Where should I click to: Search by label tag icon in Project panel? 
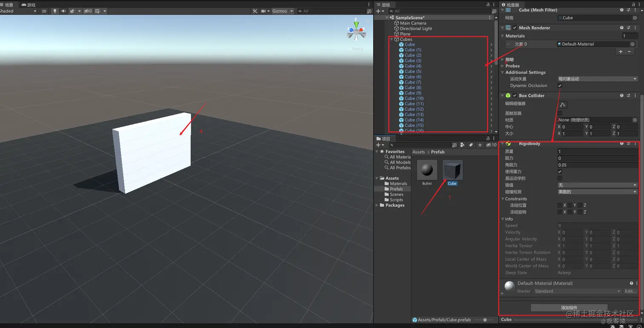coord(471,145)
